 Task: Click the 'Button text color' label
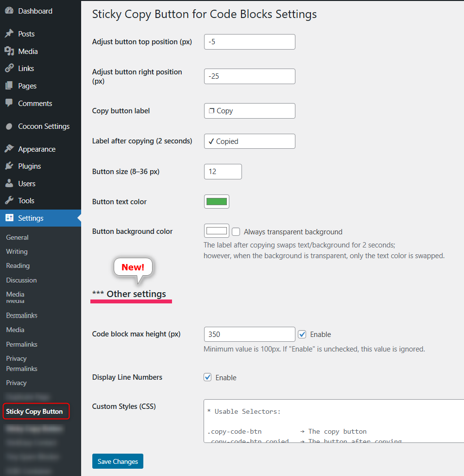click(x=119, y=202)
